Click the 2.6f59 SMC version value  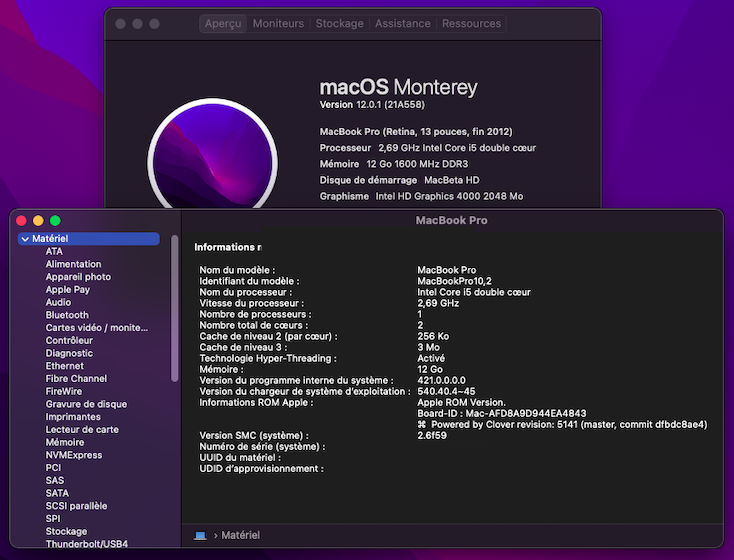[x=432, y=435]
